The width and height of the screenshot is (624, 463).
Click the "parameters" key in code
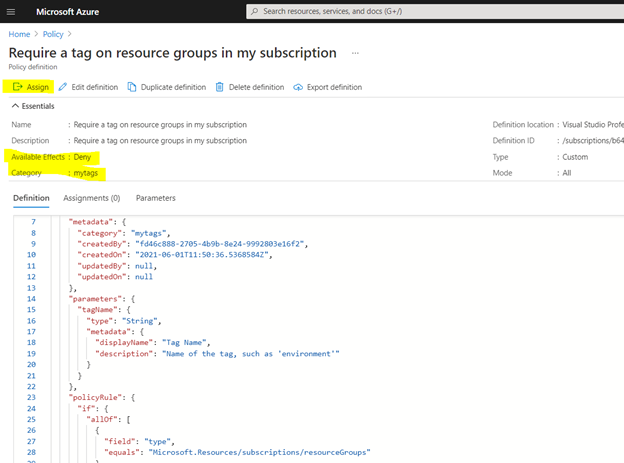[96, 299]
